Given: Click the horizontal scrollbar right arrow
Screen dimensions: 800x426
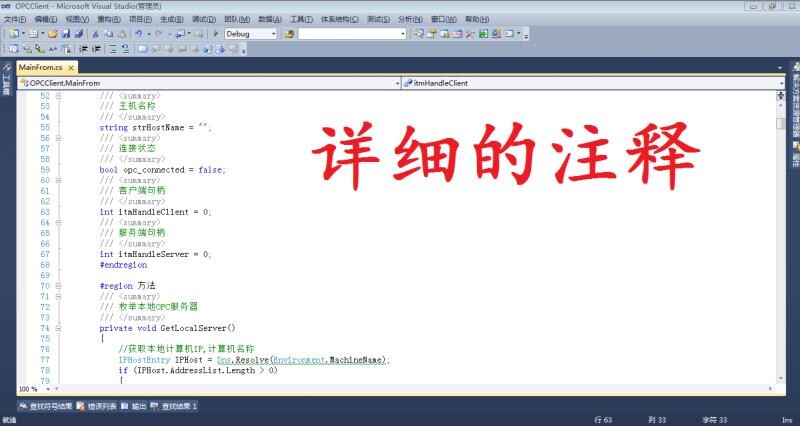Looking at the screenshot, I should tap(771, 389).
